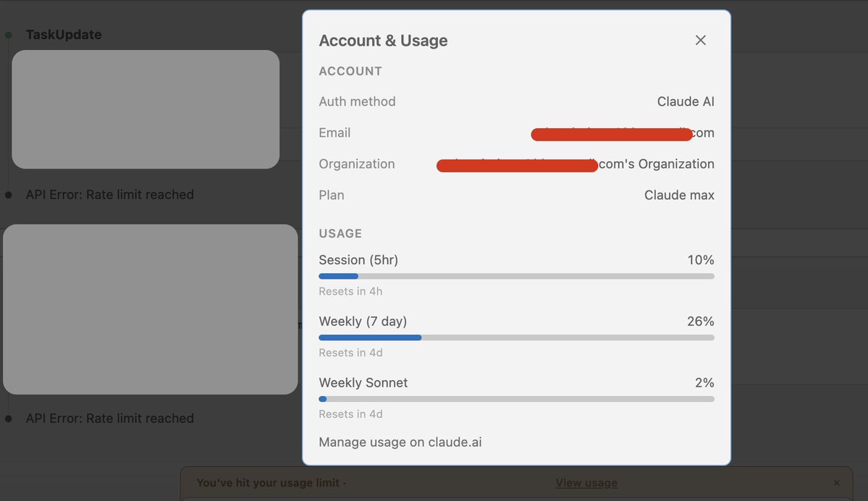Select the Claude AI auth value
Screen dimensions: 868x501
click(686, 102)
